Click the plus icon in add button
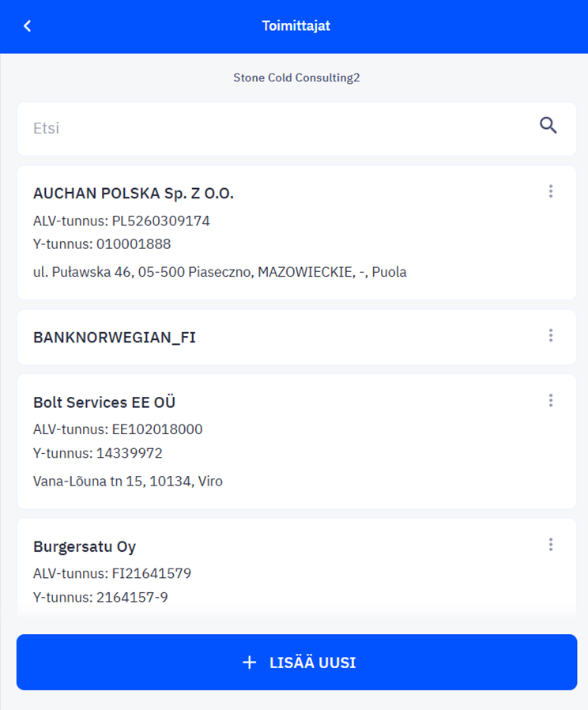This screenshot has height=710, width=588. pos(250,663)
